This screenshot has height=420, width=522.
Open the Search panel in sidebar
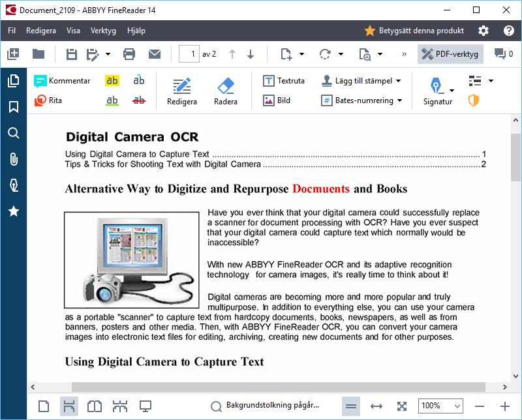pos(13,133)
